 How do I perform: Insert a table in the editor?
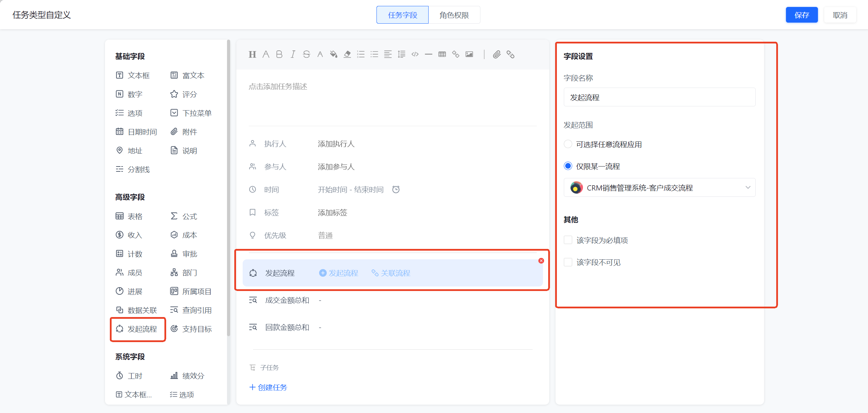[442, 54]
